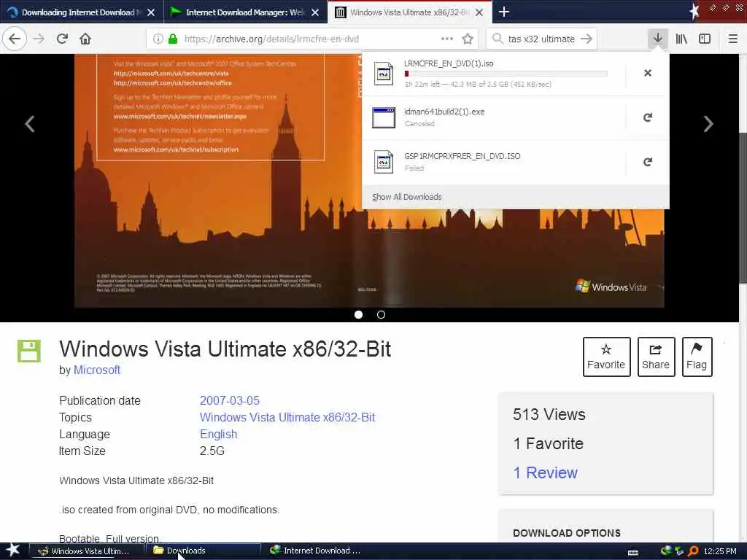Click the orange magnifier tray icon
Viewport: 747px width, 560px height.
[694, 551]
